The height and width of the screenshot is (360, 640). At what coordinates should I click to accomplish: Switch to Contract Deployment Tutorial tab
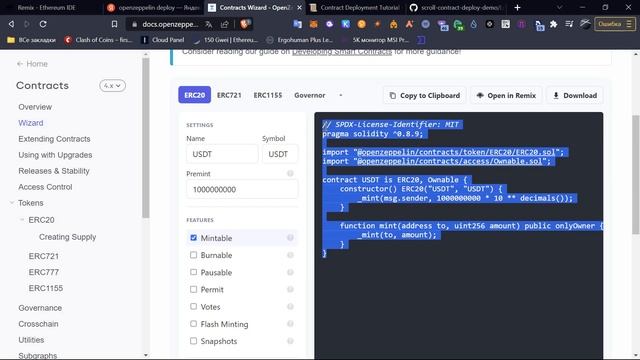pos(356,7)
